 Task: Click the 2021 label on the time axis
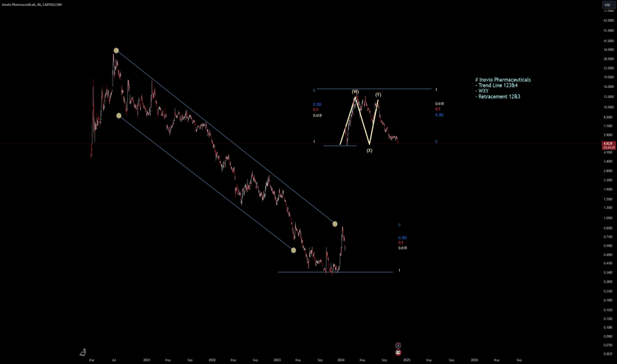[x=147, y=359]
